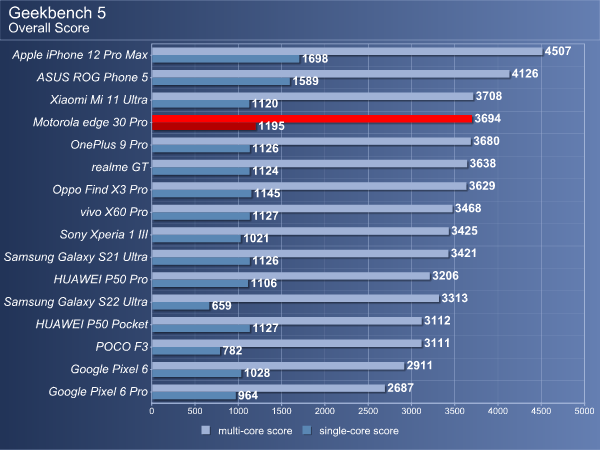Click the ASUS ROG Phone 5 multi-core bar
This screenshot has width=600, height=450.
(331, 74)
